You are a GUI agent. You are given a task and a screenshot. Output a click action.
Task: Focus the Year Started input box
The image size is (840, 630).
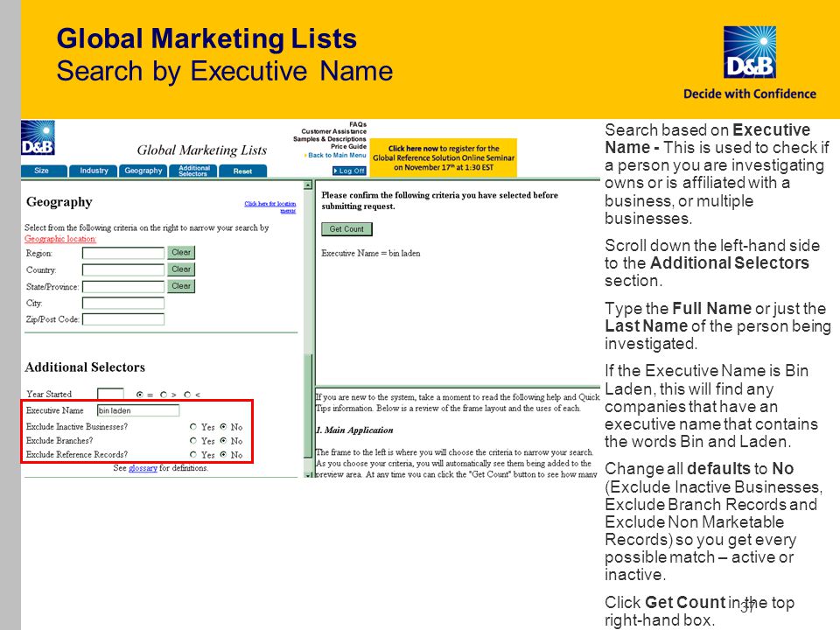[x=110, y=394]
